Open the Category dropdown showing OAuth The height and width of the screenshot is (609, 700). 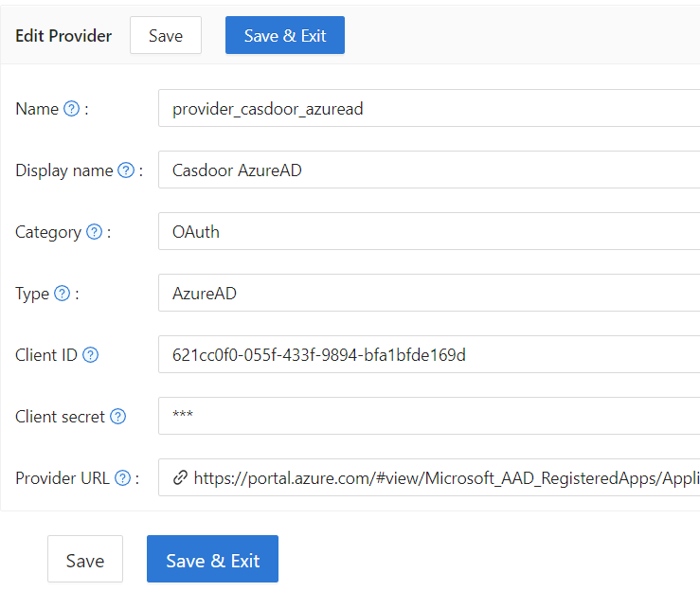428,232
